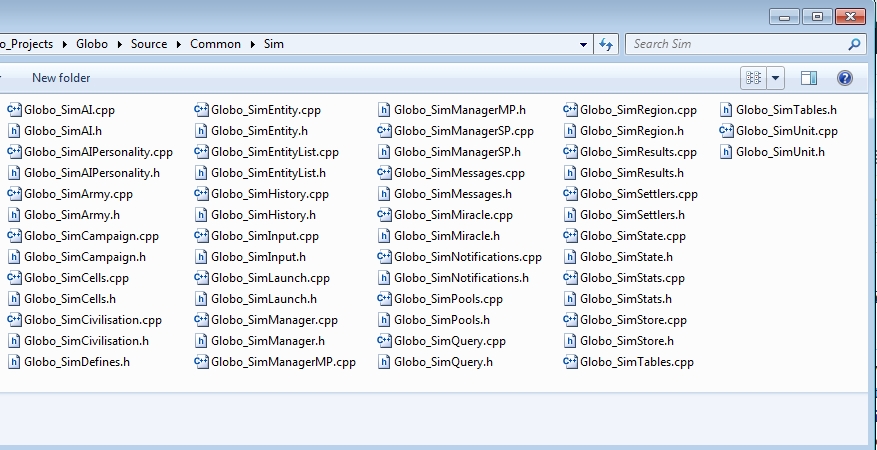877x450 pixels.
Task: Click the refresh button beside address bar
Action: pyautogui.click(x=605, y=44)
